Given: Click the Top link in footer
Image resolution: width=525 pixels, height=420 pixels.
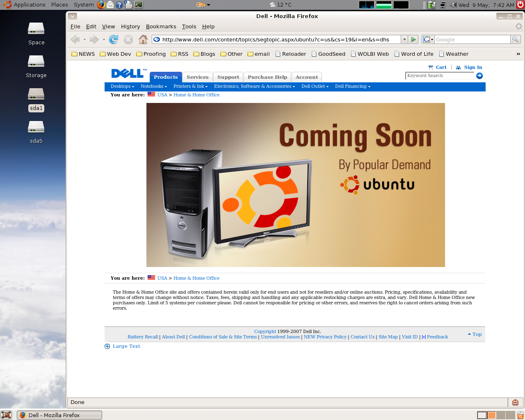Looking at the screenshot, I should click(477, 334).
